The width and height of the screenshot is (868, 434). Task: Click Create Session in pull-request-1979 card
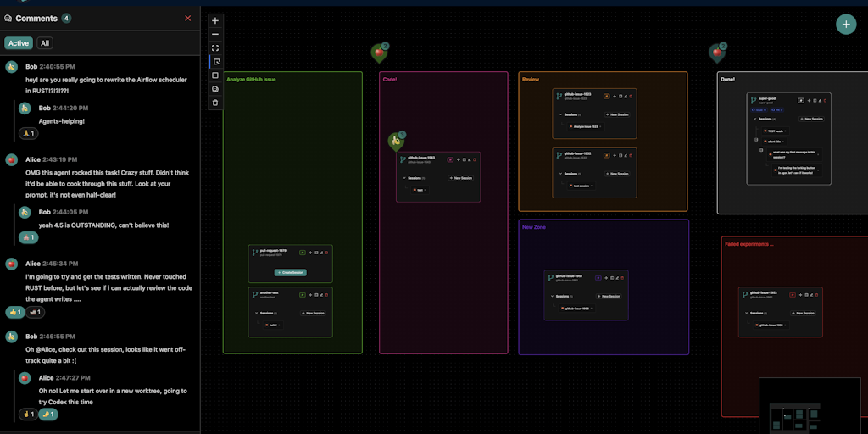[x=290, y=273]
